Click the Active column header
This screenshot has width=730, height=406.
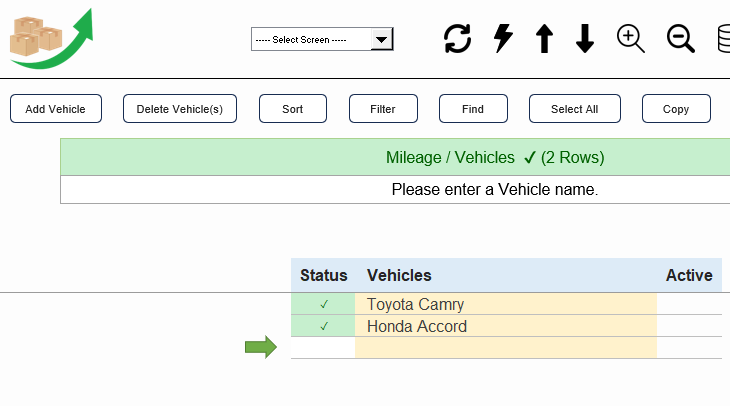(689, 275)
